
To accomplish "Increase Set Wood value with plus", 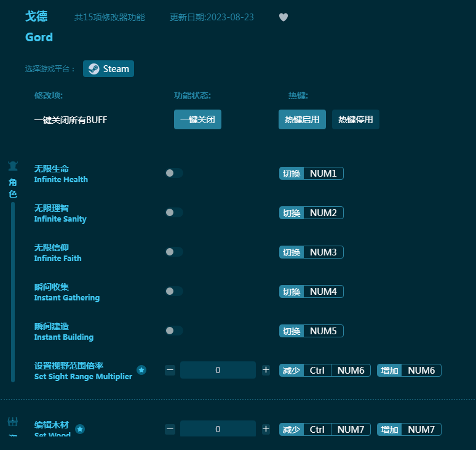I will (x=266, y=429).
